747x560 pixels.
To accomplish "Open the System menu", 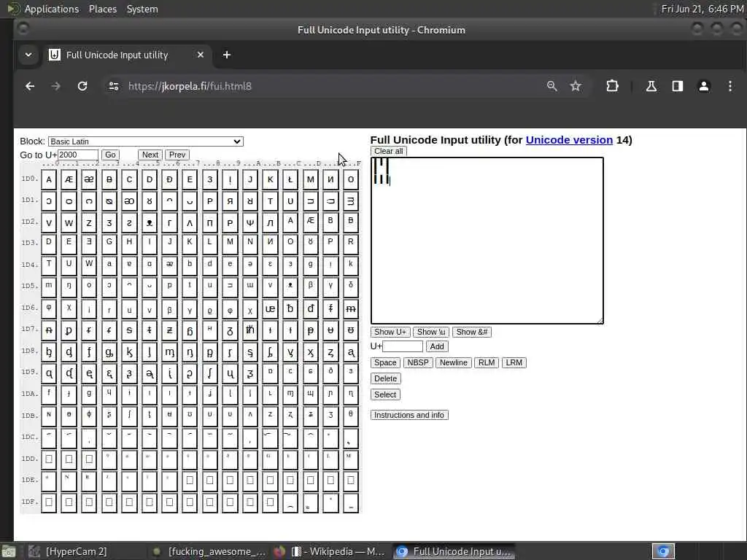I will pos(142,9).
